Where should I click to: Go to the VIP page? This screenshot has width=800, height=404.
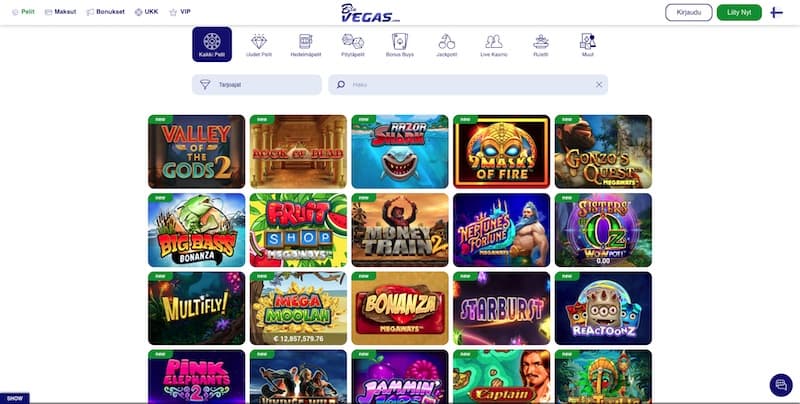point(180,12)
